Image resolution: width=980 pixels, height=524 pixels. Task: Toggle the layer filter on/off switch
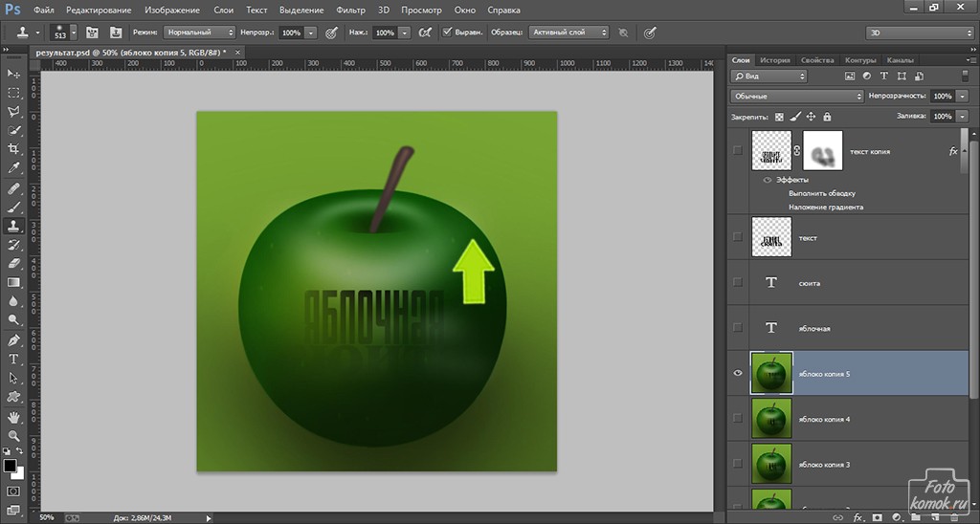[965, 76]
